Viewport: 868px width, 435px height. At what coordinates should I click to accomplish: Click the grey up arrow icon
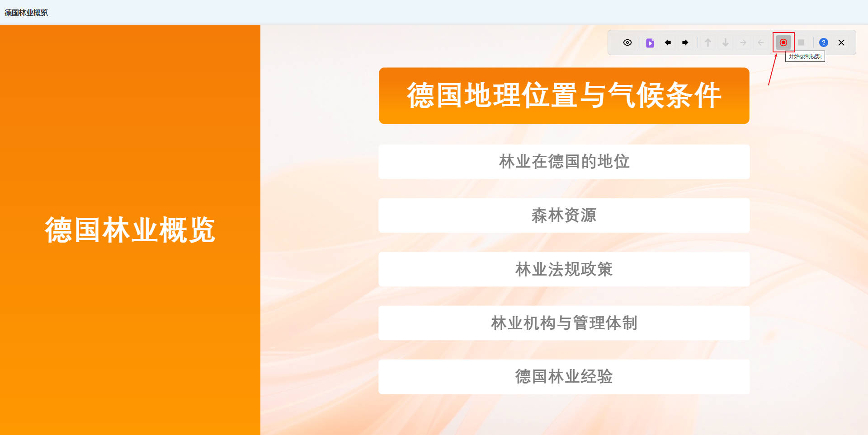coord(708,42)
